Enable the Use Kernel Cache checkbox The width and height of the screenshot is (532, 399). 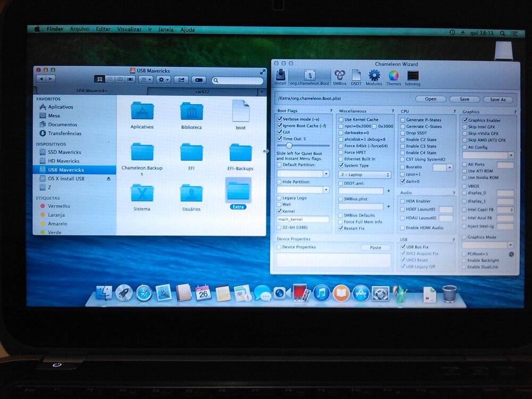point(341,120)
